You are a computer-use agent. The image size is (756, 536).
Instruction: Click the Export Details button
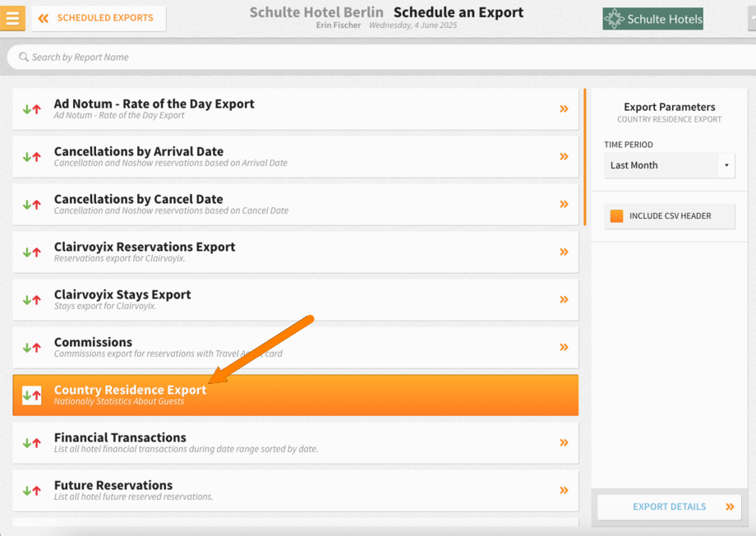point(669,507)
